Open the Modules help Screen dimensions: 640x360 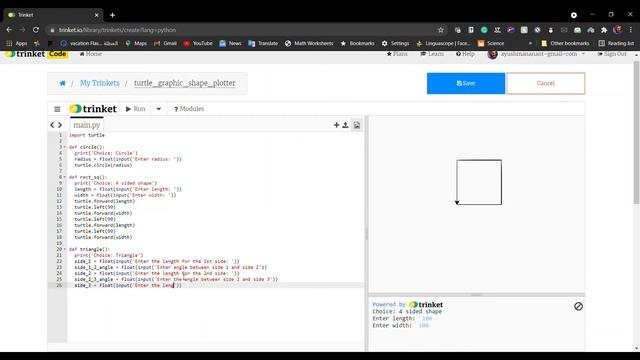pos(189,109)
